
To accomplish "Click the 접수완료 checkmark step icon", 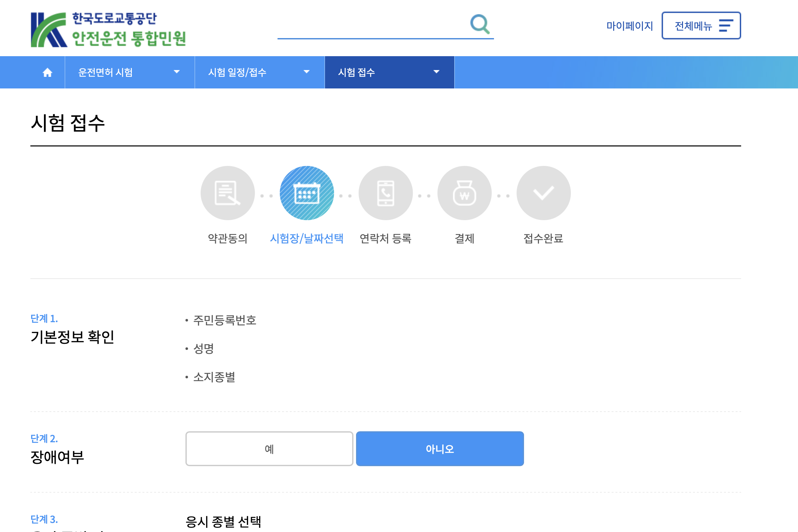I will point(543,193).
